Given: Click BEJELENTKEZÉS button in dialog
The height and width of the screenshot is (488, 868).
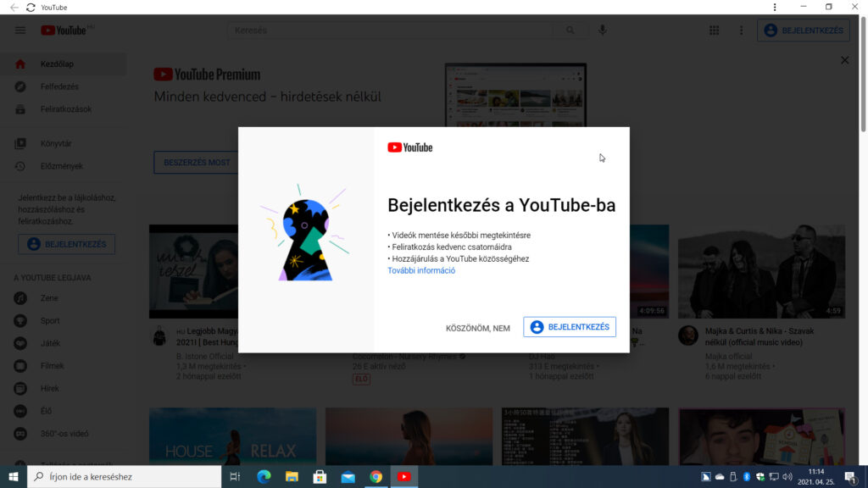Looking at the screenshot, I should (x=570, y=327).
